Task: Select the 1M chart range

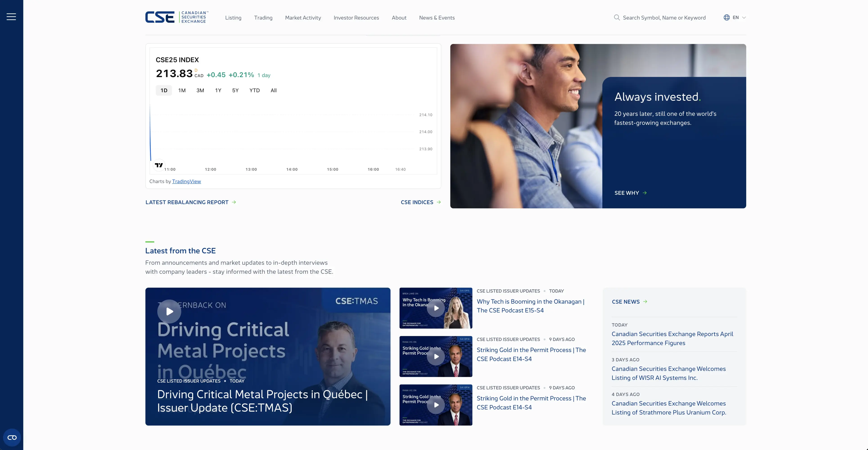Action: coord(182,90)
